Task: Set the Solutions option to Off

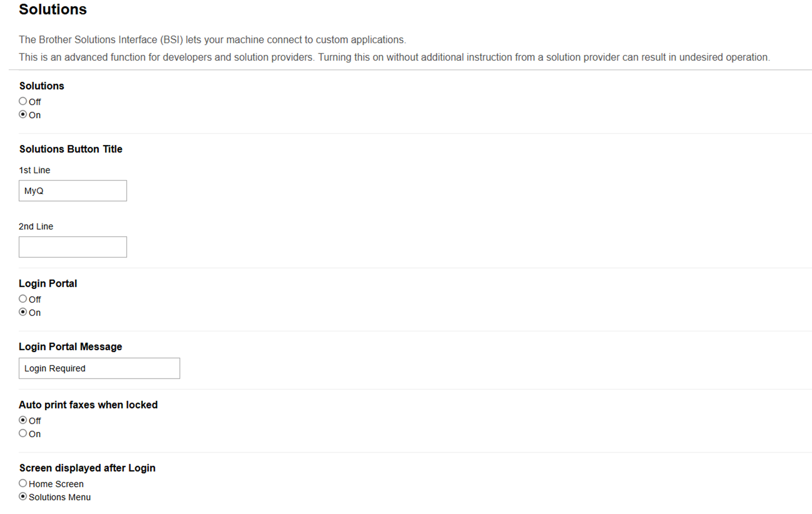Action: [23, 101]
